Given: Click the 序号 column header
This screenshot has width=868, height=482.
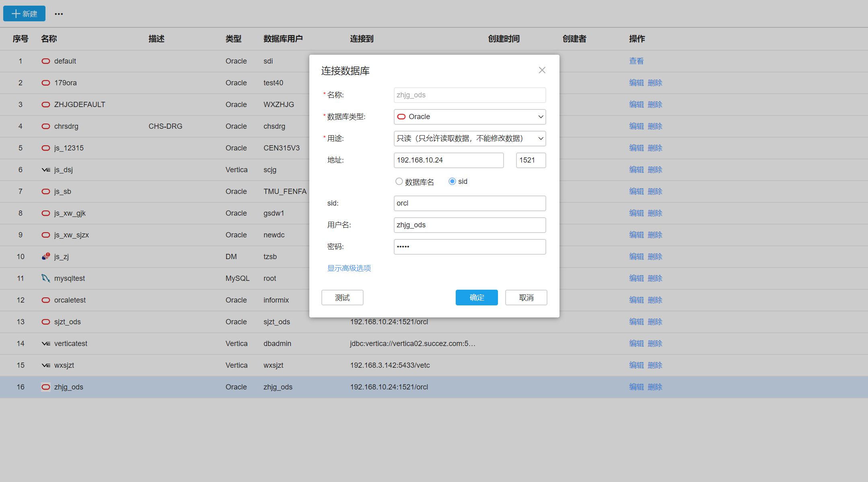Looking at the screenshot, I should [x=21, y=39].
